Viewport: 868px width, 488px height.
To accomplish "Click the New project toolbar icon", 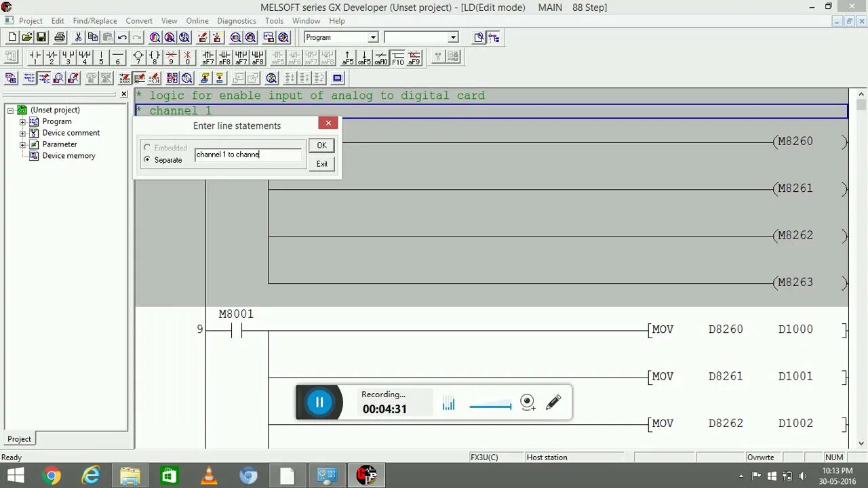I will [x=12, y=37].
